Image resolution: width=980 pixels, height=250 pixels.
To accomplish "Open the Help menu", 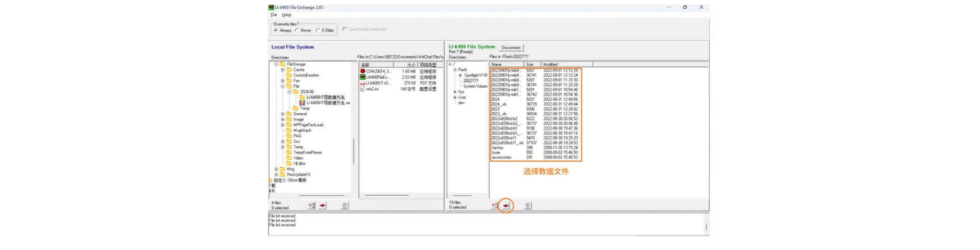I will pos(286,15).
